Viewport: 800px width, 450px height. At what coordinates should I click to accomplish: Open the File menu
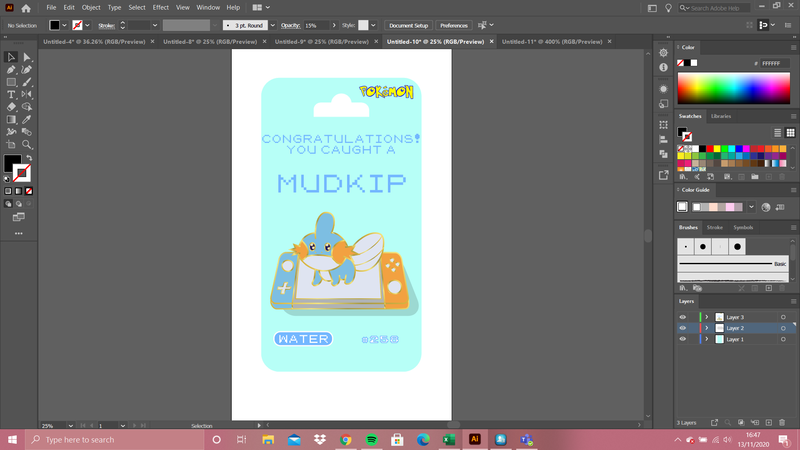pos(51,8)
